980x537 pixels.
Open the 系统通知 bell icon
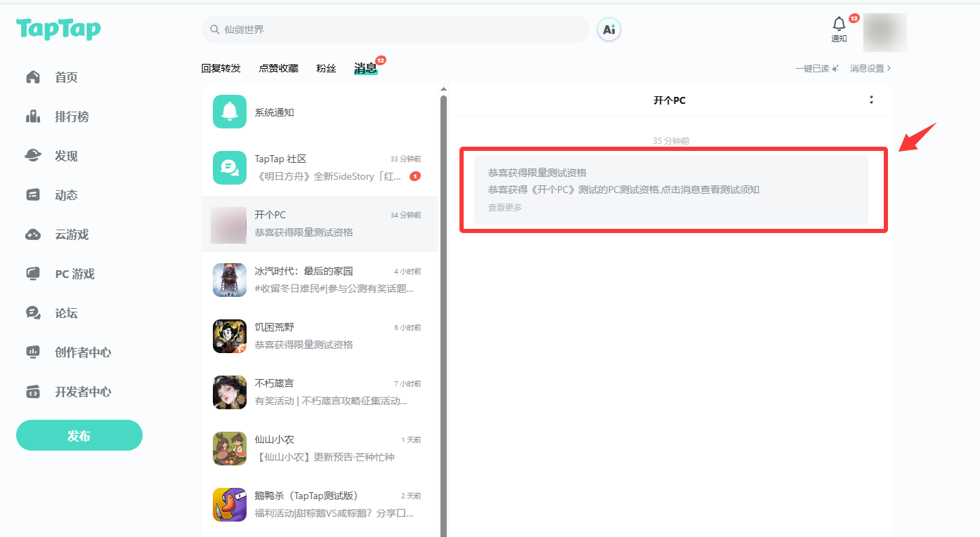click(x=230, y=112)
